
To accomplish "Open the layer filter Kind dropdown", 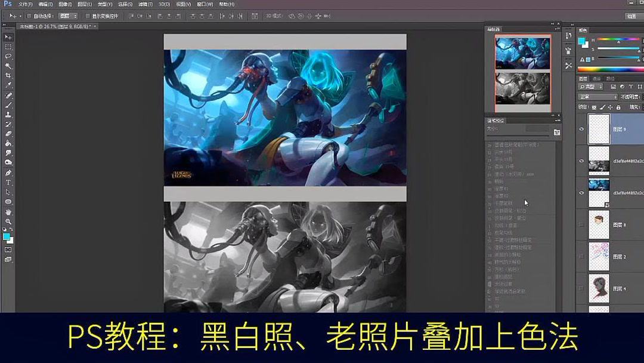I will click(590, 87).
